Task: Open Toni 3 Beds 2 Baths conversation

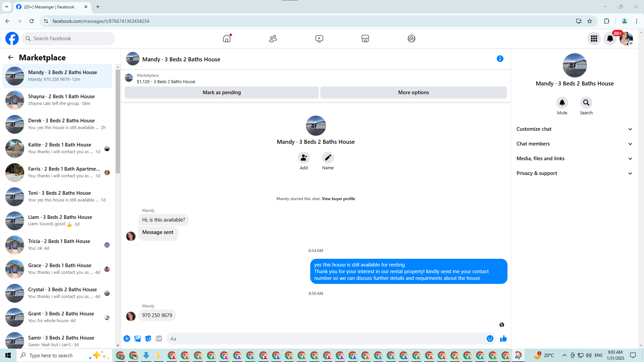Action: click(58, 197)
